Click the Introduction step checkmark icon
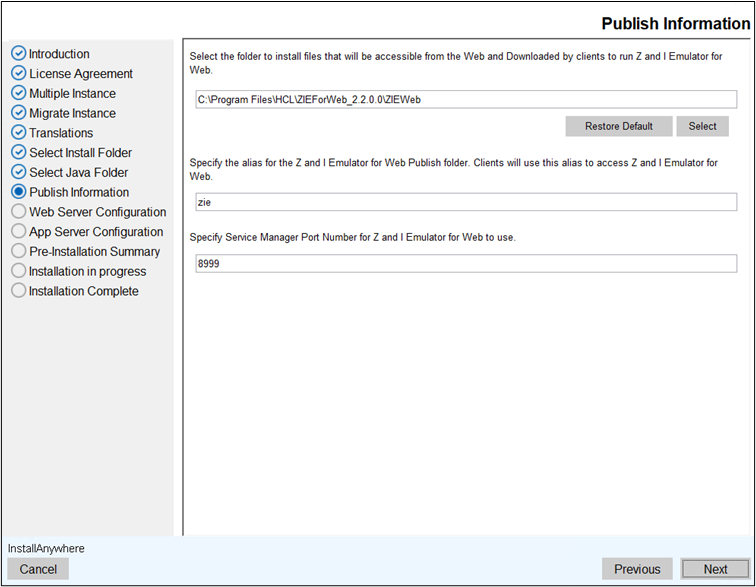Viewport: 756px width, 587px height. click(x=18, y=53)
